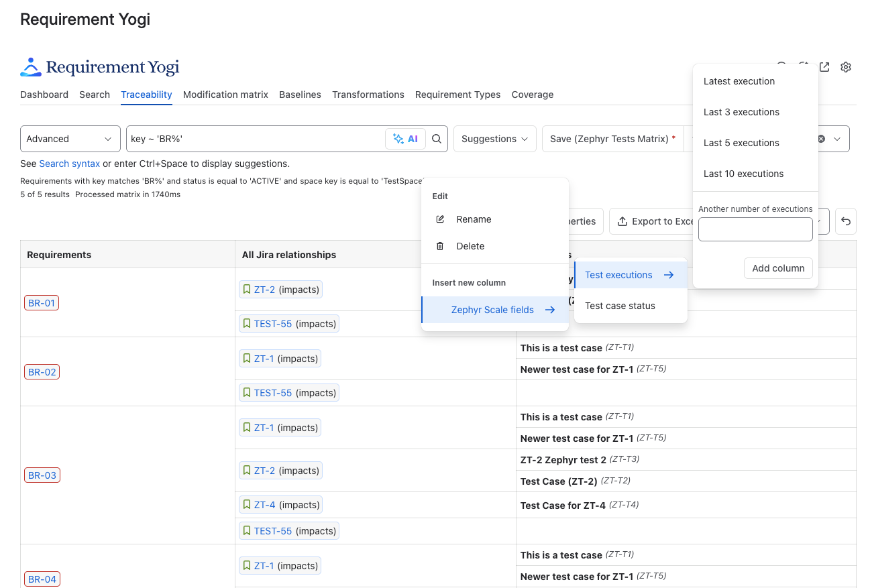
Task: Open the AI query assistant
Action: click(x=406, y=139)
